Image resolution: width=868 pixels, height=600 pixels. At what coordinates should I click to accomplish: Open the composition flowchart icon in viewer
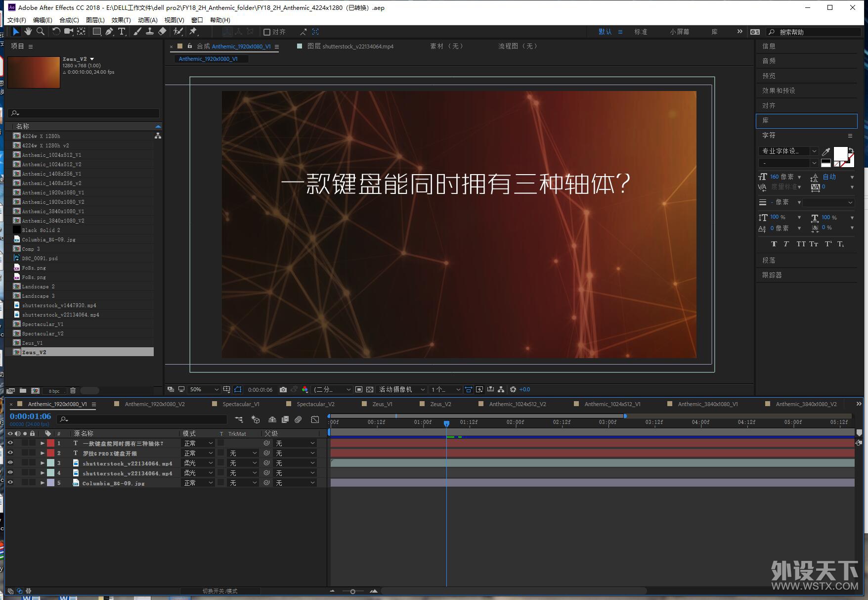tap(501, 390)
